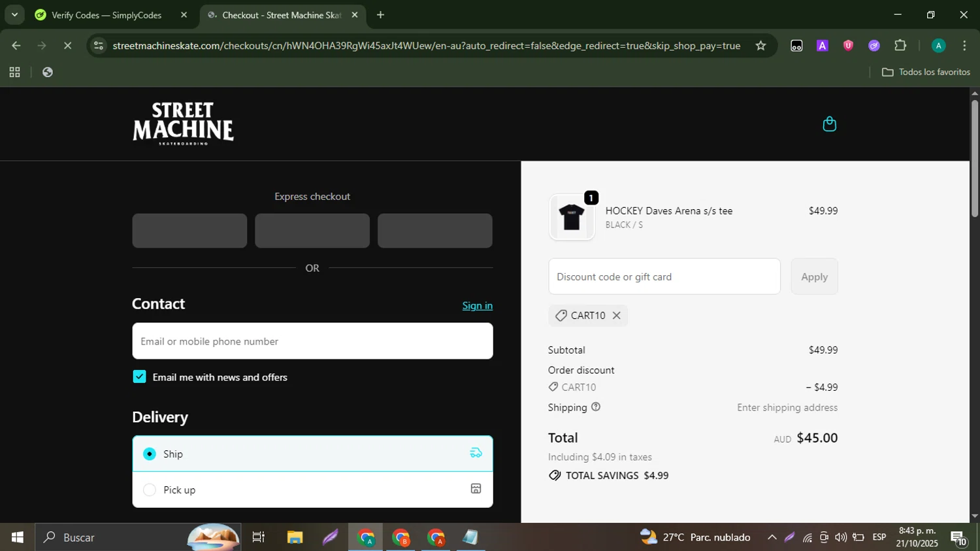Open the apps grid in the bookmarks bar

pyautogui.click(x=14, y=72)
